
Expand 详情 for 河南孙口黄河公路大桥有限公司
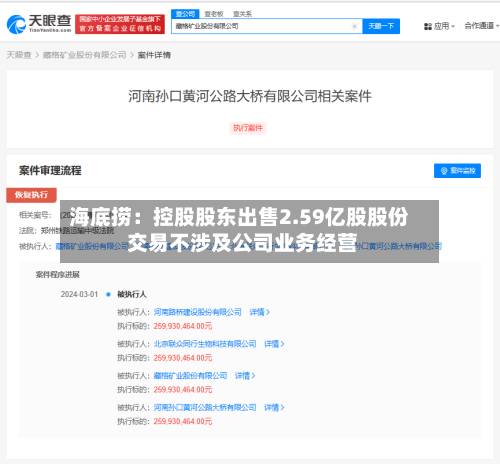(274, 407)
